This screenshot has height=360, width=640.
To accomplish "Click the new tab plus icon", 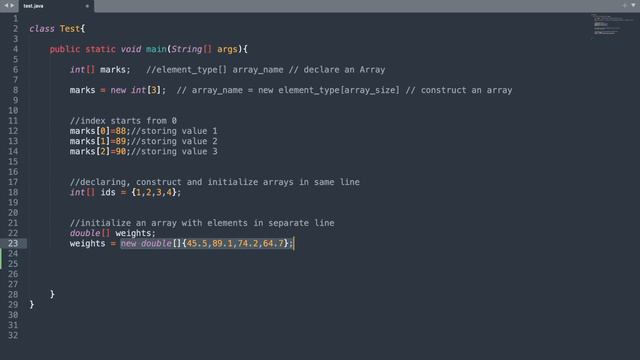I will pyautogui.click(x=624, y=5).
